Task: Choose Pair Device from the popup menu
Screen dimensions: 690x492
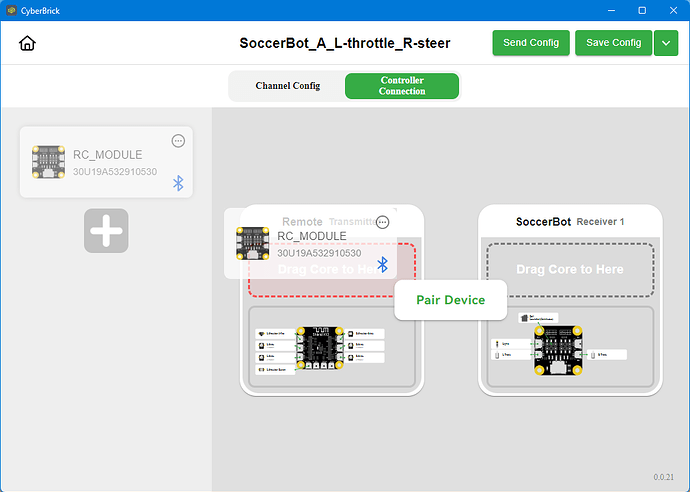Action: point(451,300)
